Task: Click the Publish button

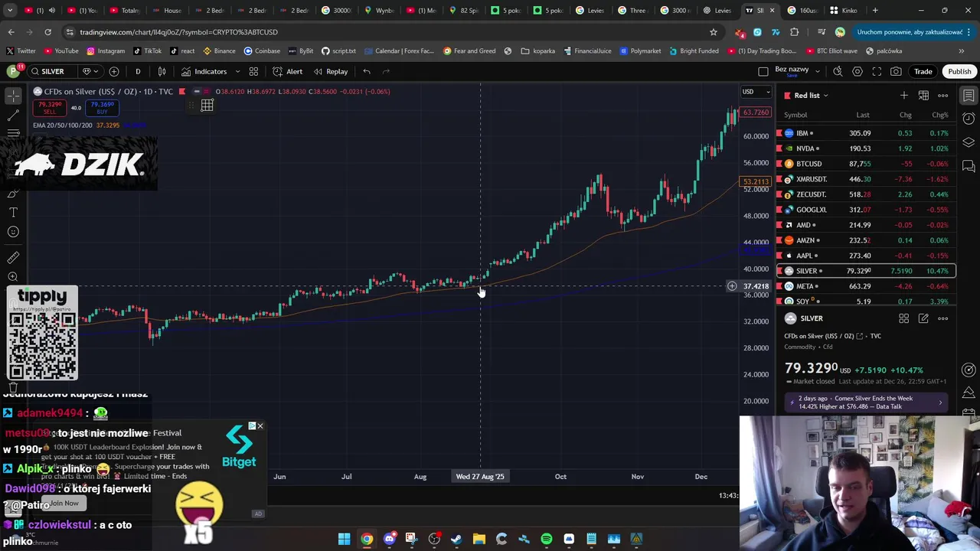Action: (959, 71)
